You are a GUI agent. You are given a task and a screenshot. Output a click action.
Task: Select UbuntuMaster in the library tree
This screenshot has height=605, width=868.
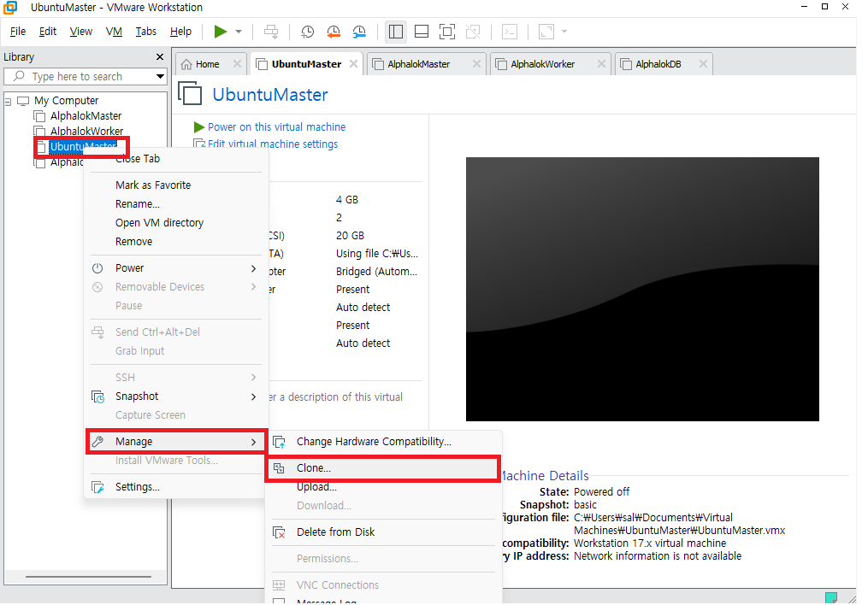pyautogui.click(x=83, y=146)
